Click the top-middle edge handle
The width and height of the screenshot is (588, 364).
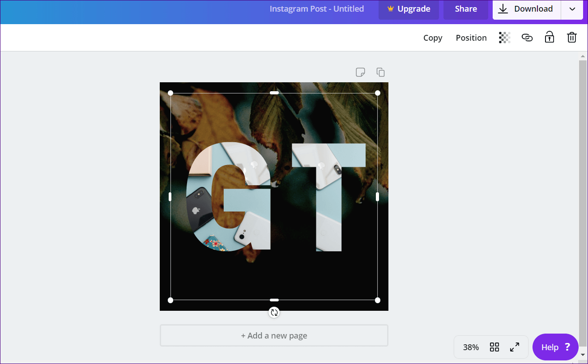(274, 93)
